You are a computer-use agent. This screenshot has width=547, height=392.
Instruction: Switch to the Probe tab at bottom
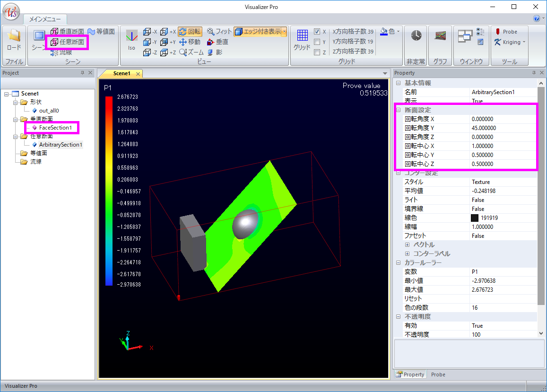pyautogui.click(x=438, y=375)
